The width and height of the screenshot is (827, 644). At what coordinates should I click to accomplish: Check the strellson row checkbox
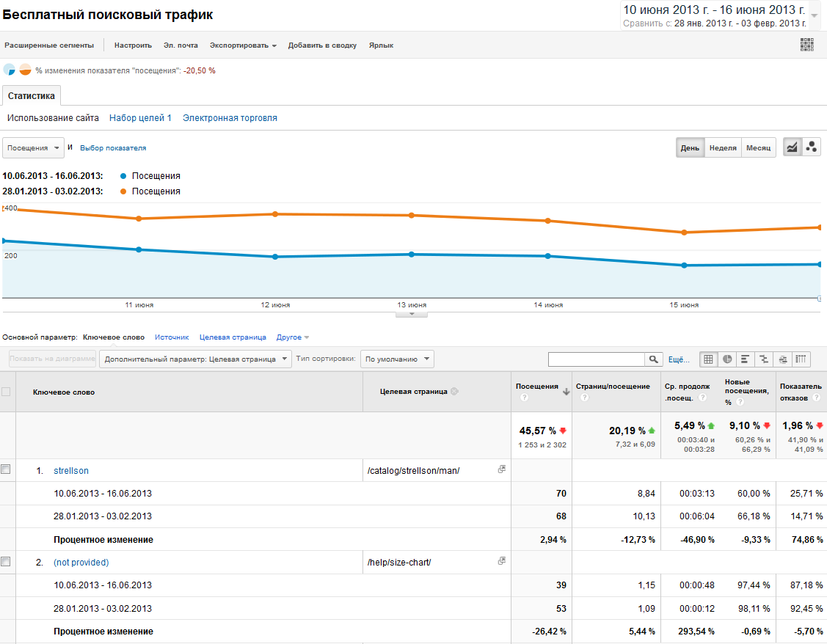click(x=6, y=469)
